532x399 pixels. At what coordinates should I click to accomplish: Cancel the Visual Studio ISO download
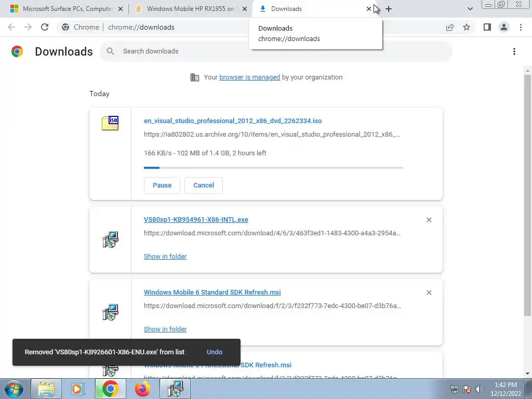pyautogui.click(x=204, y=185)
